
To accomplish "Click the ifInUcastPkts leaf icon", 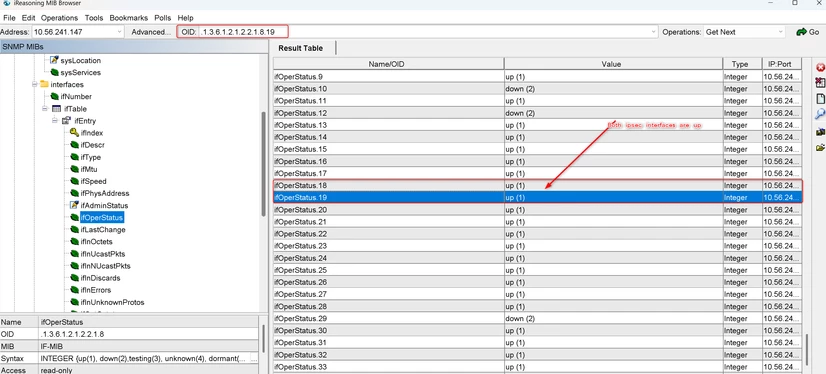I will (x=74, y=254).
